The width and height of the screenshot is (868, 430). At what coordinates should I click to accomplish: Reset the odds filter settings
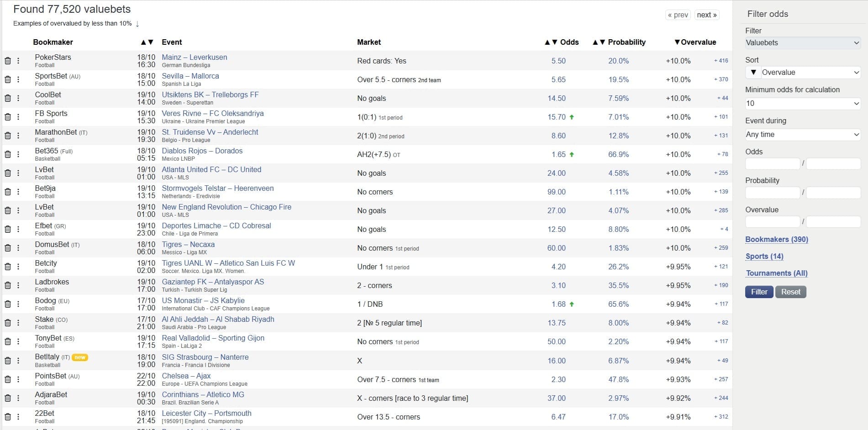click(x=790, y=292)
